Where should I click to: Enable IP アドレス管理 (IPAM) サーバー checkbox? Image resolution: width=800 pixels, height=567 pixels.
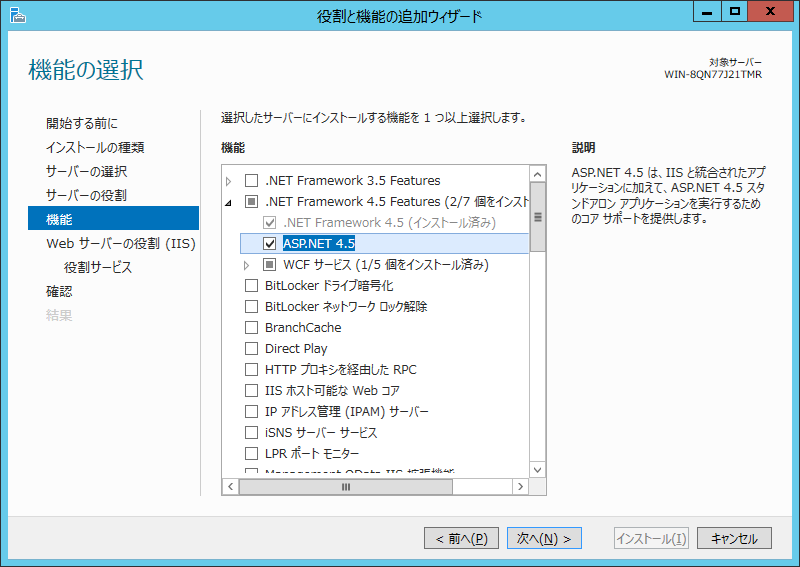tap(252, 411)
